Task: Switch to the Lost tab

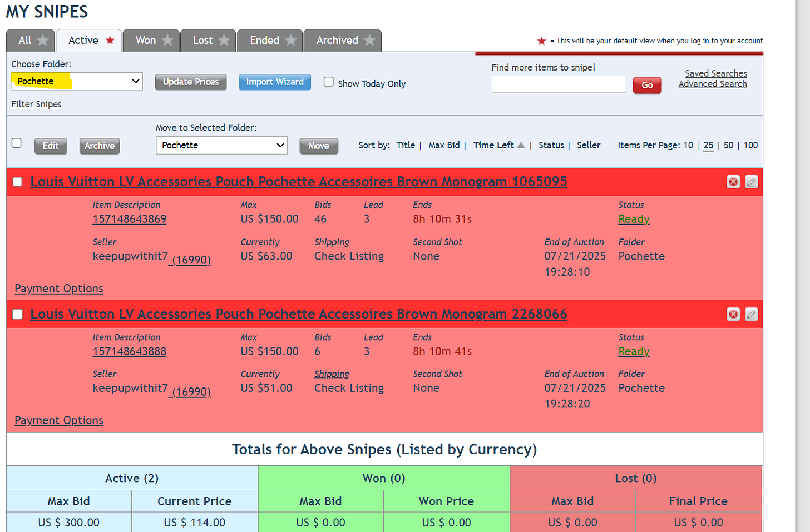Action: click(x=203, y=41)
